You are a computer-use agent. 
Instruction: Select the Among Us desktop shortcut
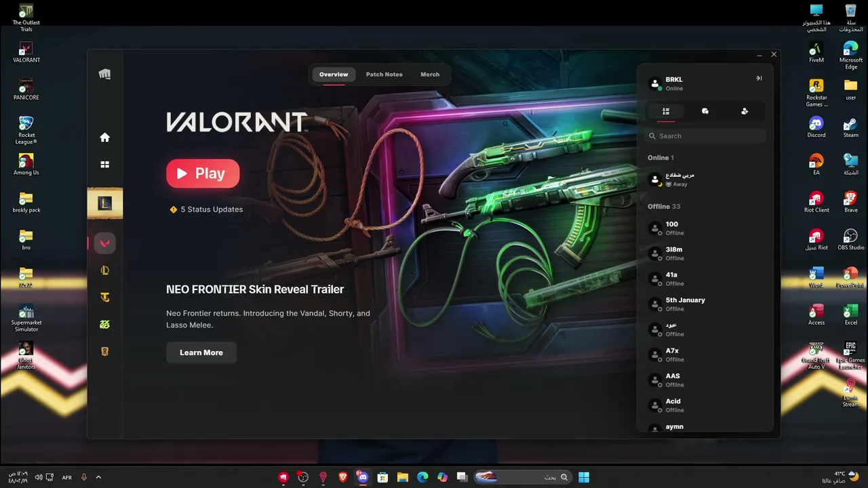(26, 165)
